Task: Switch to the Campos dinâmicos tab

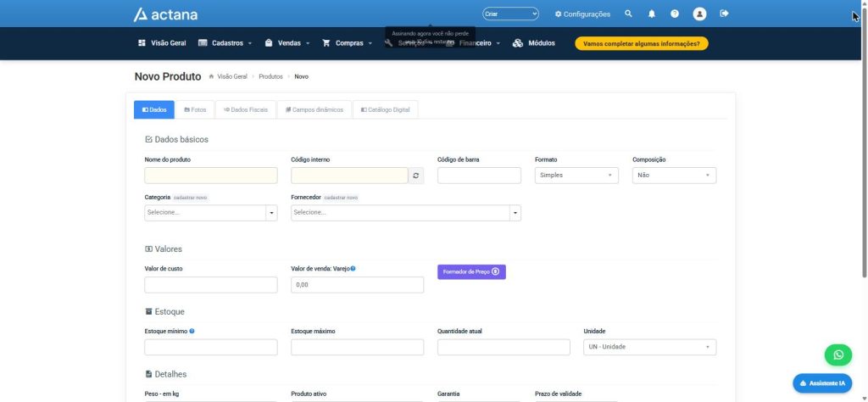Action: (x=314, y=109)
